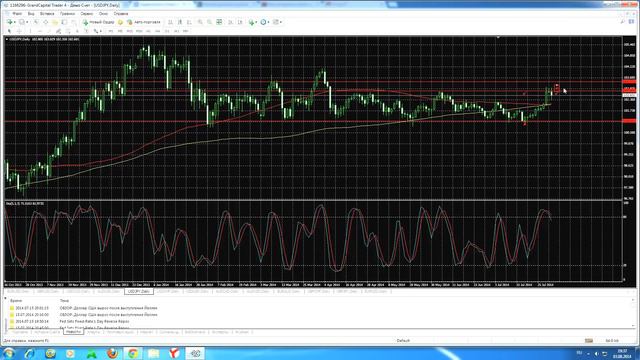Open the Сервис menu
The image size is (640, 360).
(x=87, y=13)
